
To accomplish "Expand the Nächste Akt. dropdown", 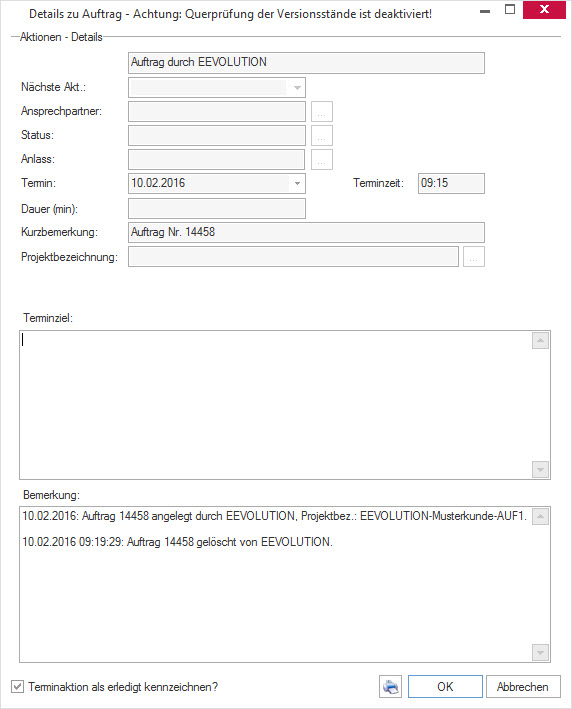I will pyautogui.click(x=297, y=88).
